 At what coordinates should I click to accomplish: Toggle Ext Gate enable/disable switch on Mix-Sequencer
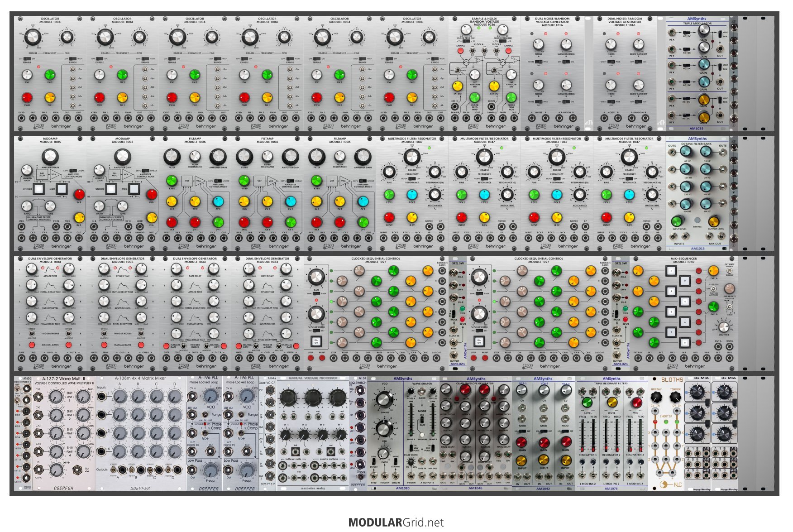(729, 271)
